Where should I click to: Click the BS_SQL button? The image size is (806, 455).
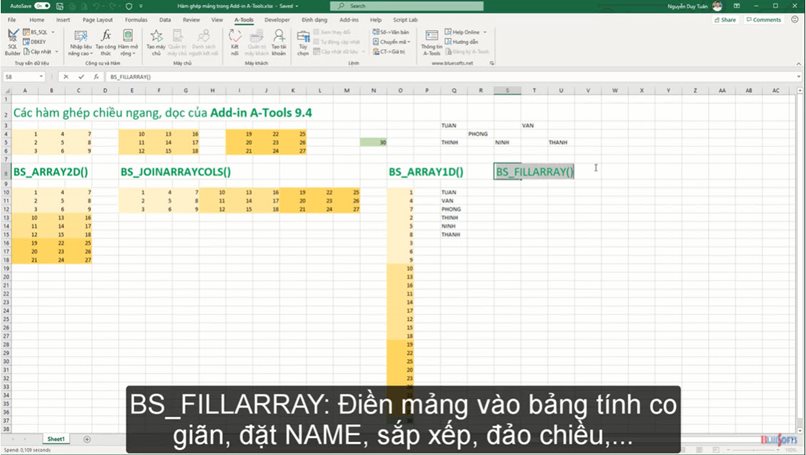point(35,32)
